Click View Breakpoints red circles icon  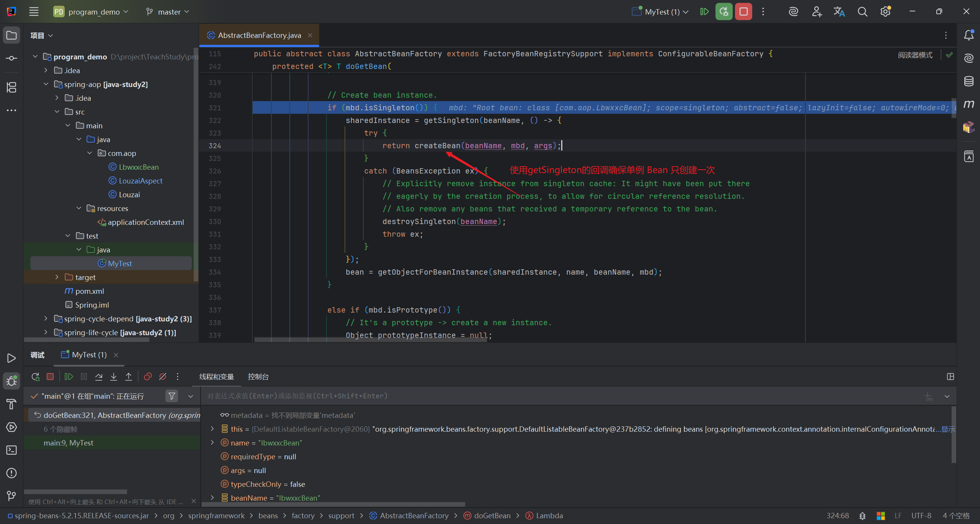point(148,377)
